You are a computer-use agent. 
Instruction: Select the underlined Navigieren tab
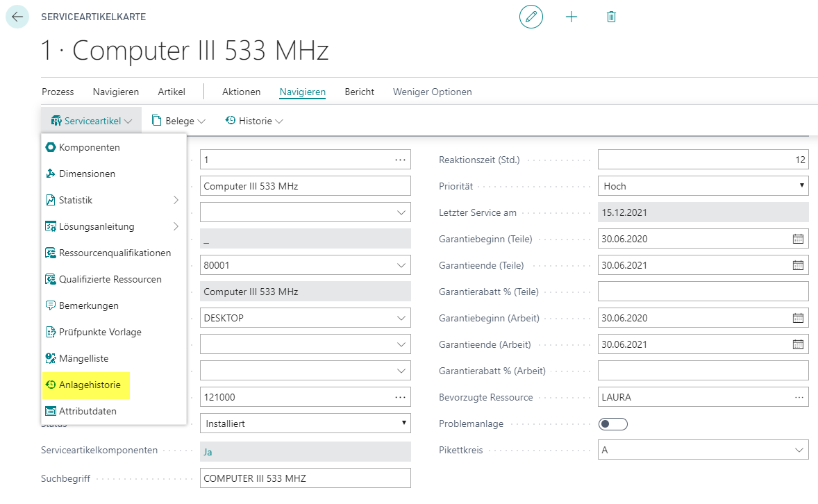[303, 92]
